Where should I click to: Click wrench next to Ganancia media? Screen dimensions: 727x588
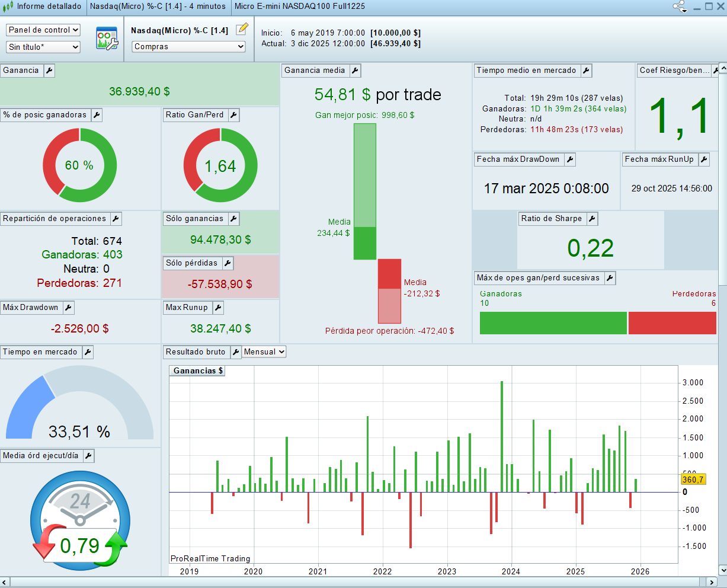355,71
